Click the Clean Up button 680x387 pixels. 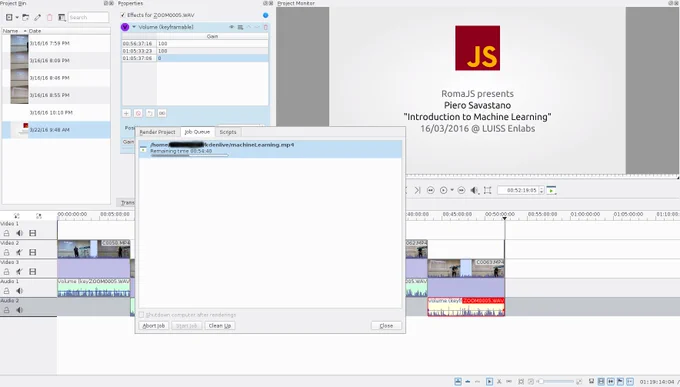pyautogui.click(x=219, y=326)
